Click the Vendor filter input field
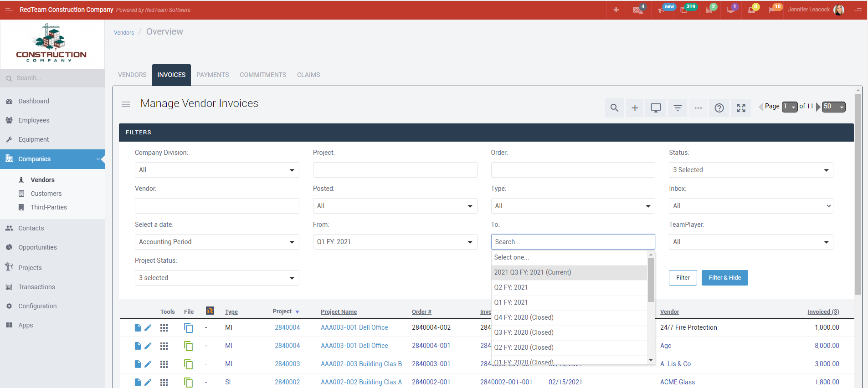Viewport: 868px width, 388px height. tap(216, 206)
